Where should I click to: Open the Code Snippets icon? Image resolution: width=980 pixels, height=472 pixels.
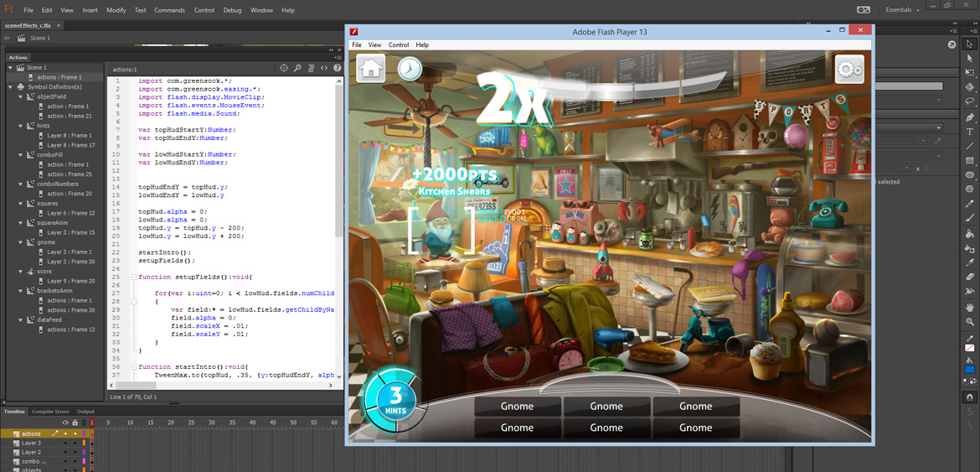[324, 69]
